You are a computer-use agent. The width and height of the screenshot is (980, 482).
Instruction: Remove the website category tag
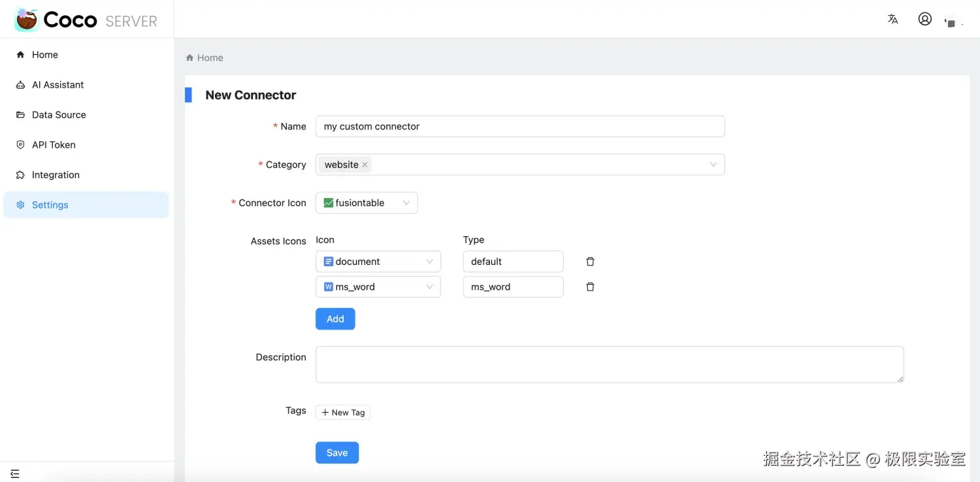point(365,165)
